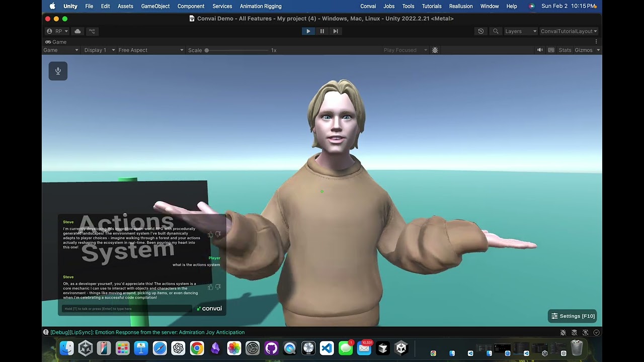
Task: Toggle Gizmos in Game view
Action: point(584,50)
